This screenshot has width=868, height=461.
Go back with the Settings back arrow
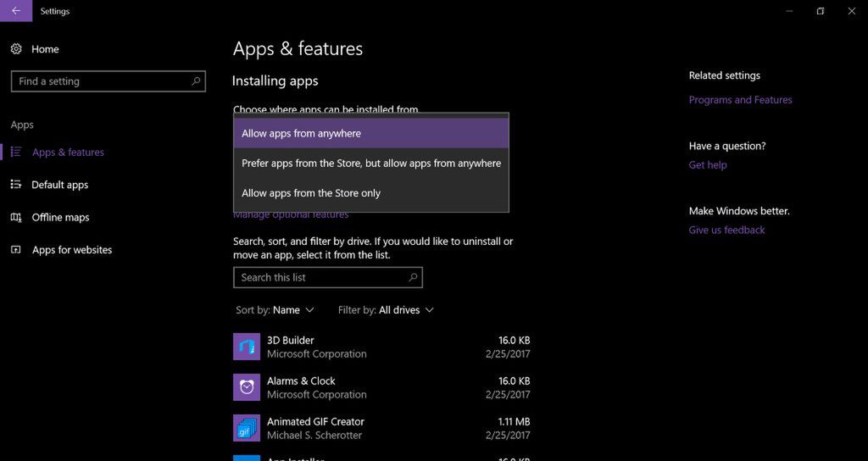16,10
